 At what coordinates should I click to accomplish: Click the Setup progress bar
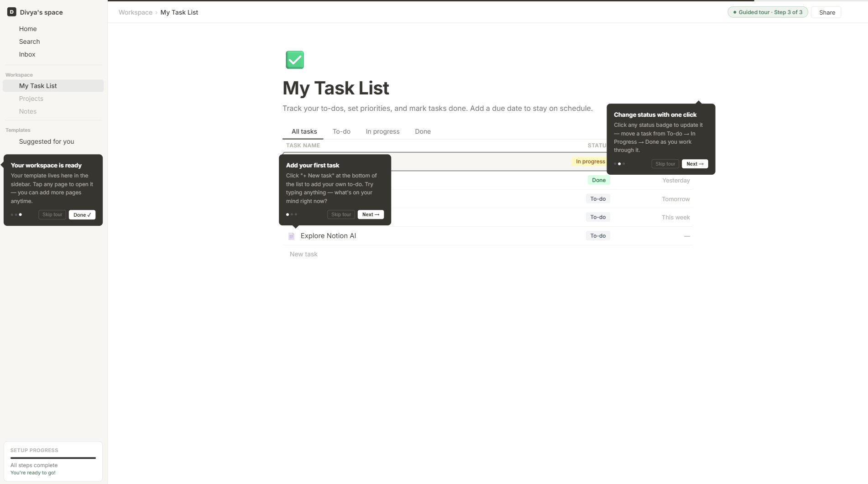[53, 458]
